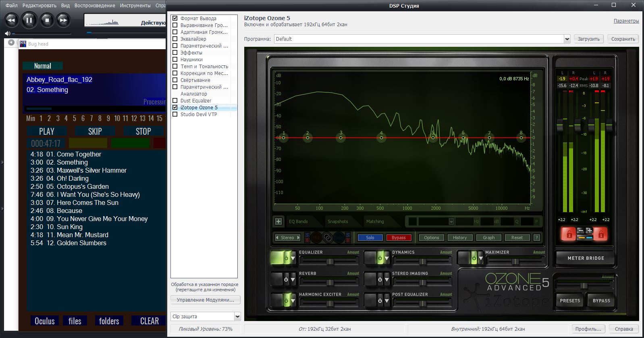644x338 pixels.
Task: Toggle Maximizer module power button
Action: [474, 258]
